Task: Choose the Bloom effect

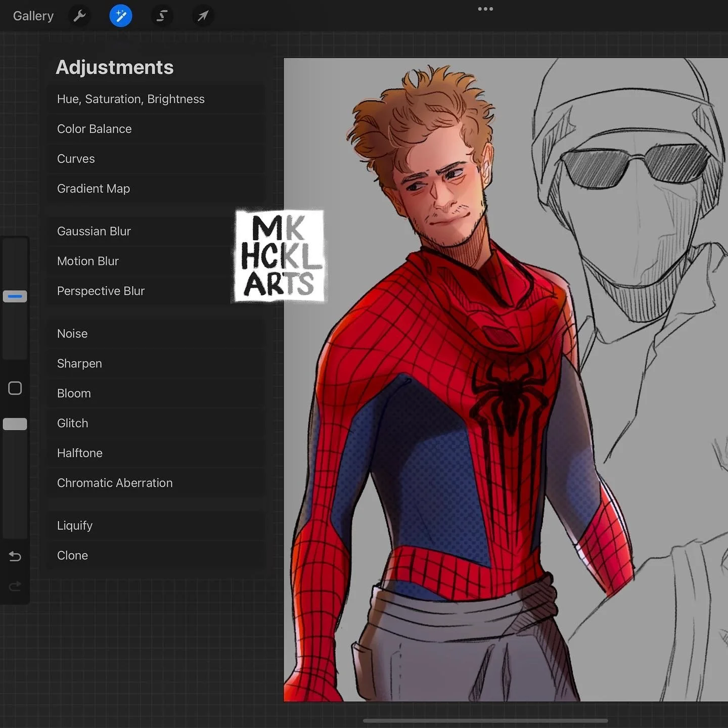Action: click(x=156, y=393)
